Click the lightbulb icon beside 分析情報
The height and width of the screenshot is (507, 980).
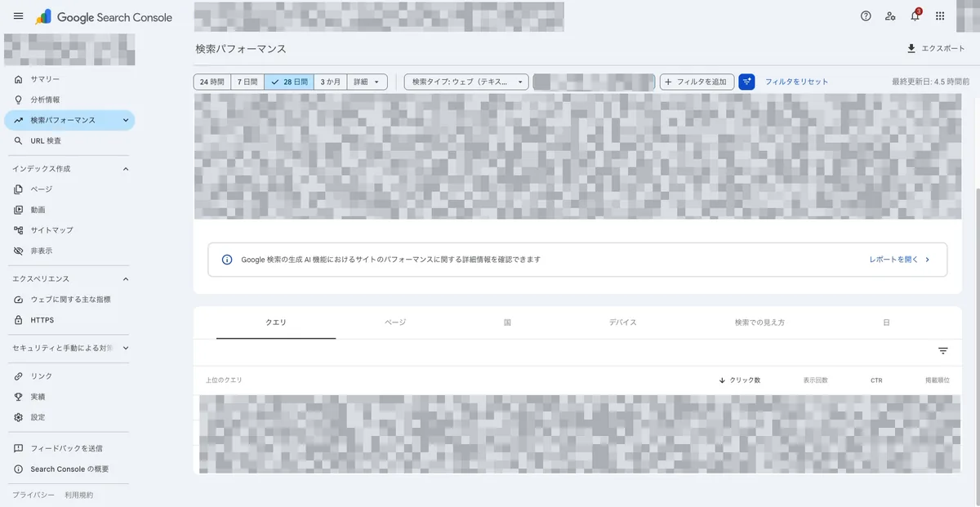18,100
